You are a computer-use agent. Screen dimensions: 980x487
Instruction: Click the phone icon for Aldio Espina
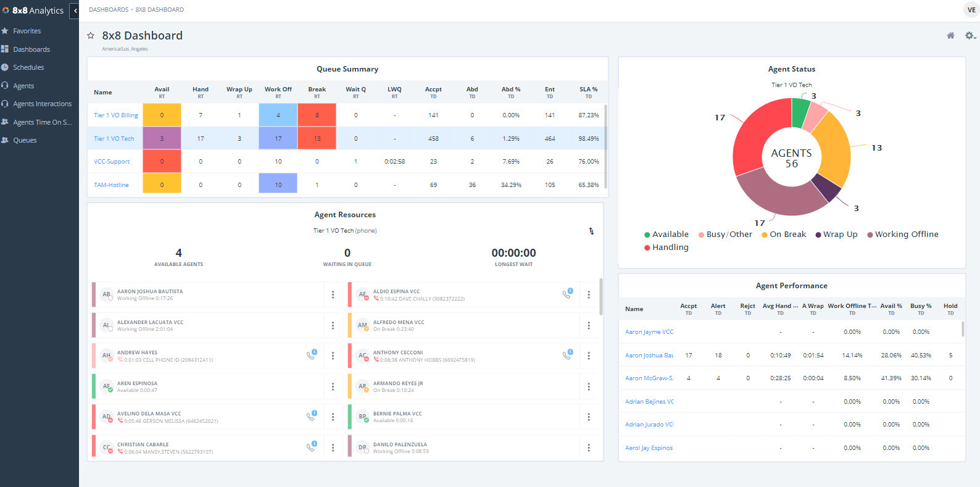click(567, 294)
